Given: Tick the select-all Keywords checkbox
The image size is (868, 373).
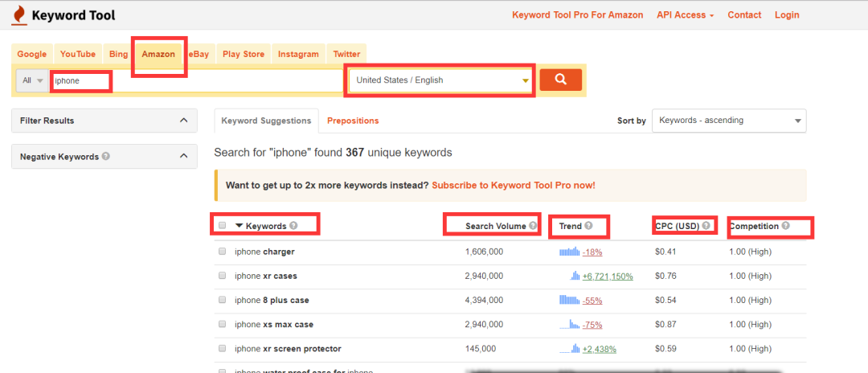Looking at the screenshot, I should tap(223, 226).
